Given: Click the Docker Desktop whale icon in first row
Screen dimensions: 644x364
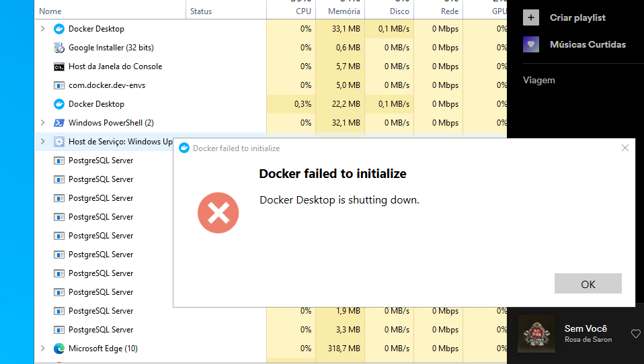Looking at the screenshot, I should (59, 29).
